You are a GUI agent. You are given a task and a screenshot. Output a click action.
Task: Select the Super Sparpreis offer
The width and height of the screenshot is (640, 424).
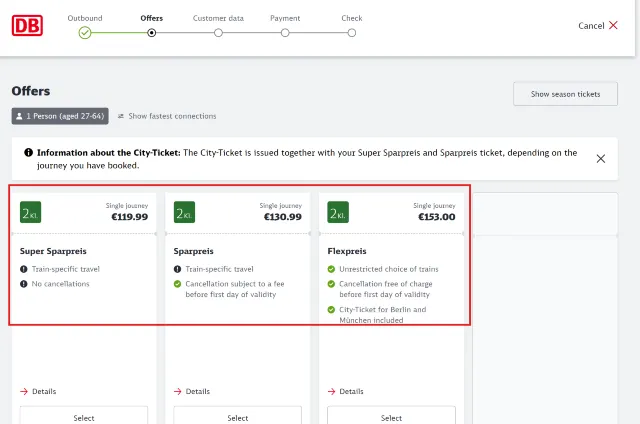tap(84, 416)
